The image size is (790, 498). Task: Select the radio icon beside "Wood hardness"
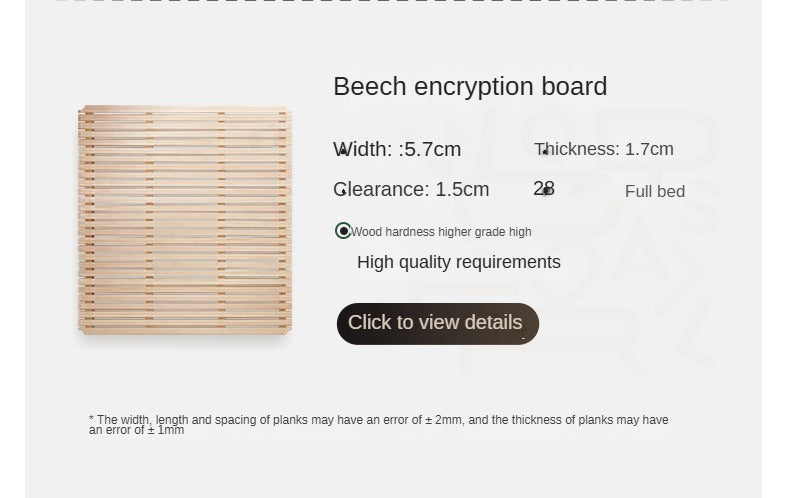(343, 231)
